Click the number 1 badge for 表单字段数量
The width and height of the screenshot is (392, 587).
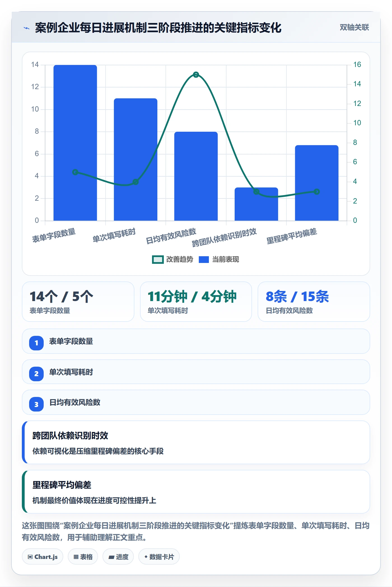coord(36,343)
